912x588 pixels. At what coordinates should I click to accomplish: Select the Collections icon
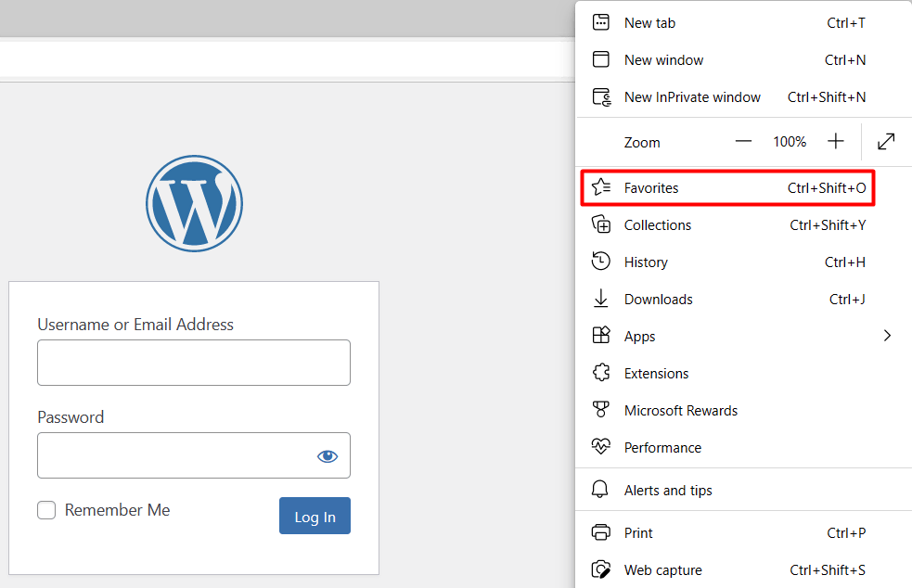599,224
